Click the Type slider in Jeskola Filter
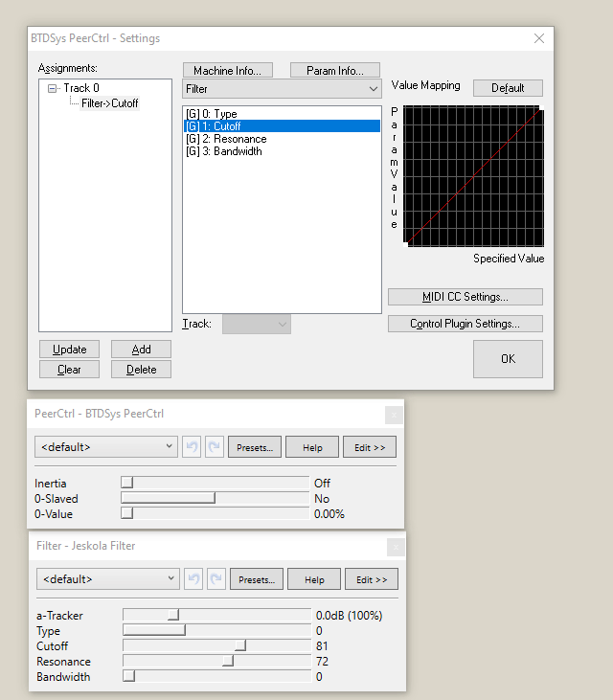This screenshot has width=613, height=700. [217, 630]
